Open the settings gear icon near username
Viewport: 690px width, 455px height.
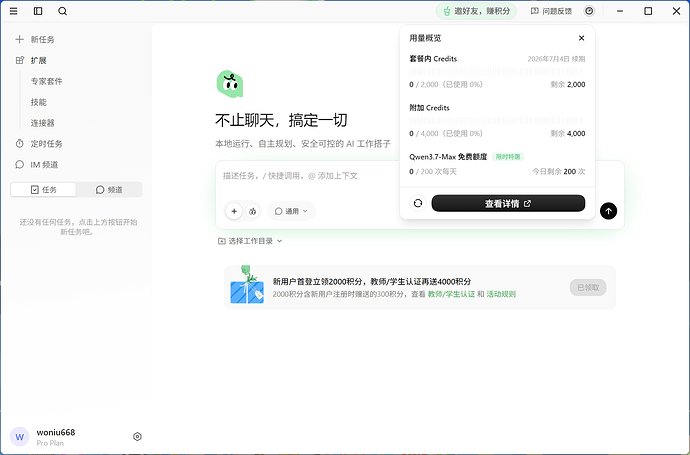click(x=137, y=437)
